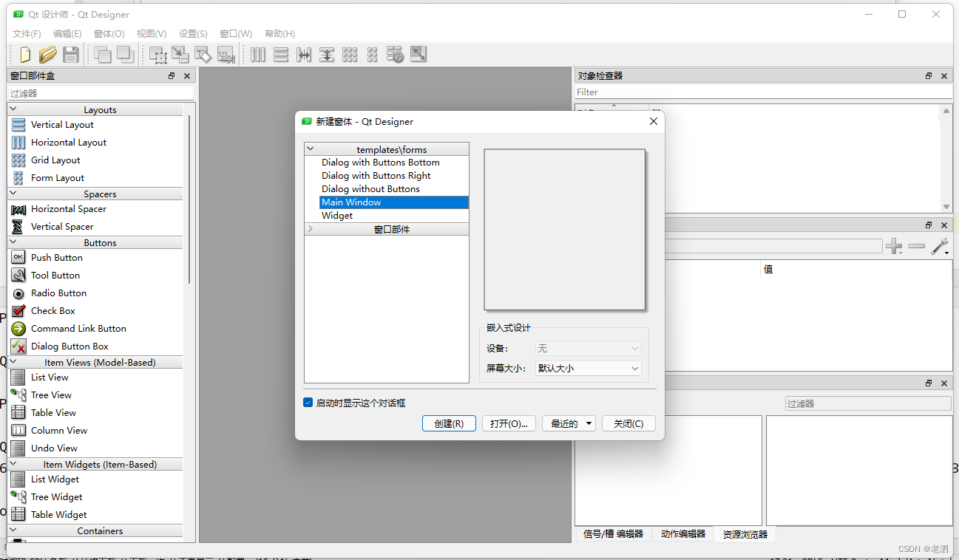Click Lay Out in Grid toolbar icon
Screen dimensions: 959x560
click(x=349, y=54)
